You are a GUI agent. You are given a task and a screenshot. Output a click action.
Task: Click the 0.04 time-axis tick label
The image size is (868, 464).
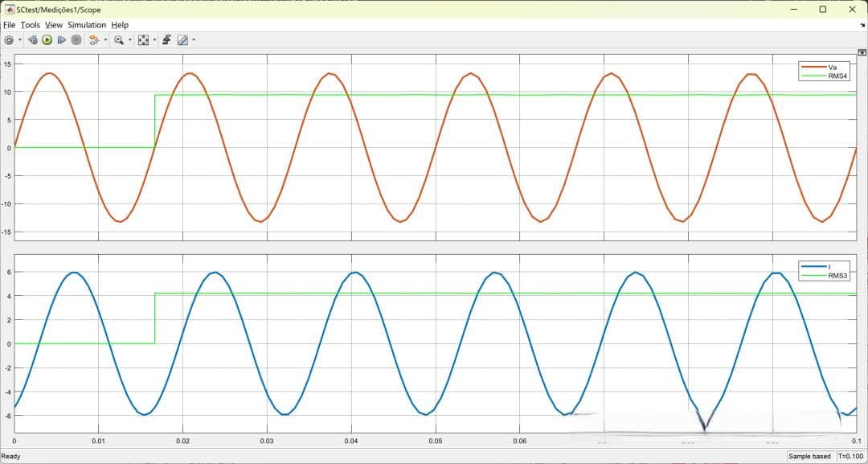(x=351, y=441)
